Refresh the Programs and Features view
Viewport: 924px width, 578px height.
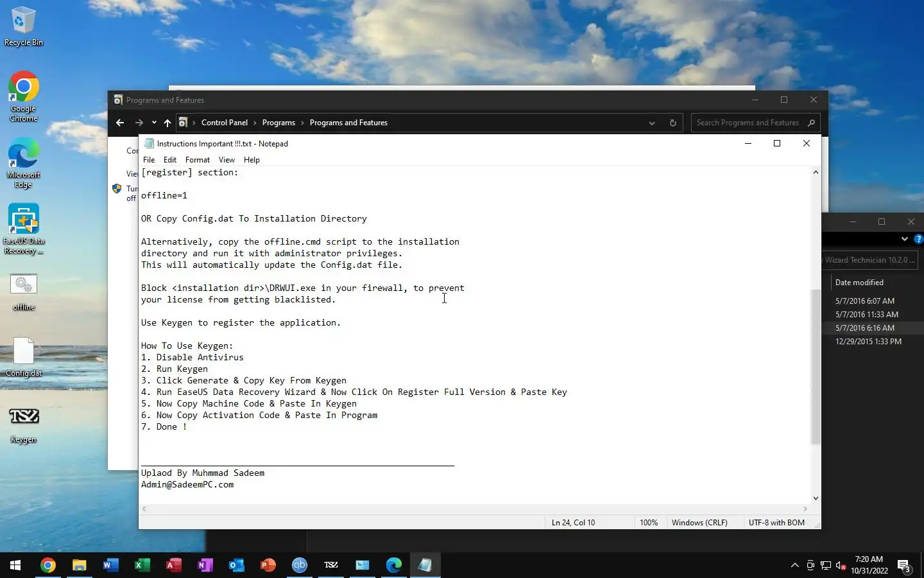(672, 123)
